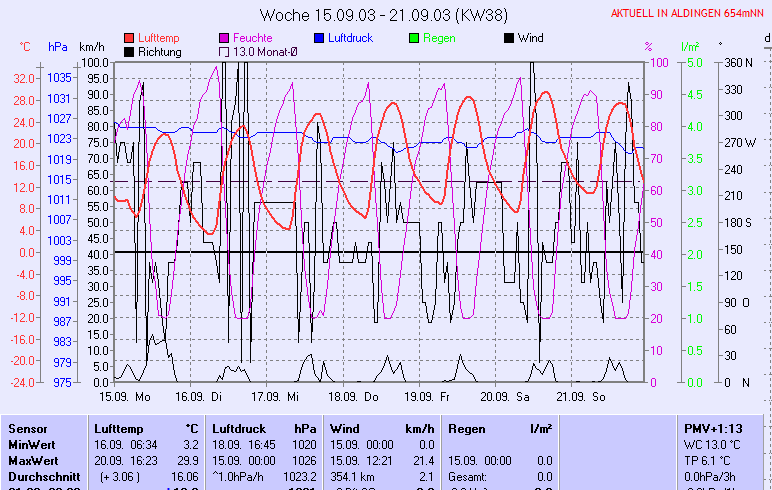Toggle the 13.0 Monat-Ø legend box
The image size is (772, 490).
point(224,51)
